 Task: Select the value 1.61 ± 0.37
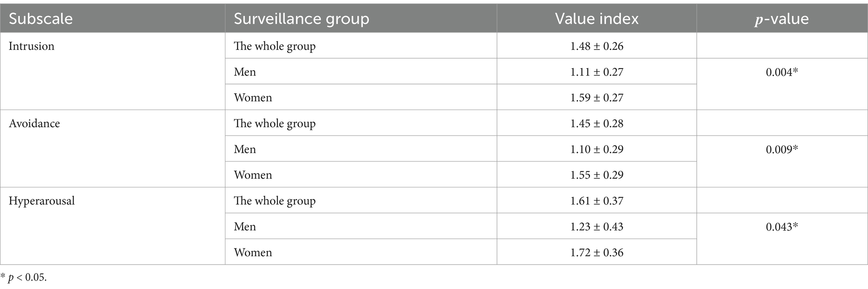point(597,201)
